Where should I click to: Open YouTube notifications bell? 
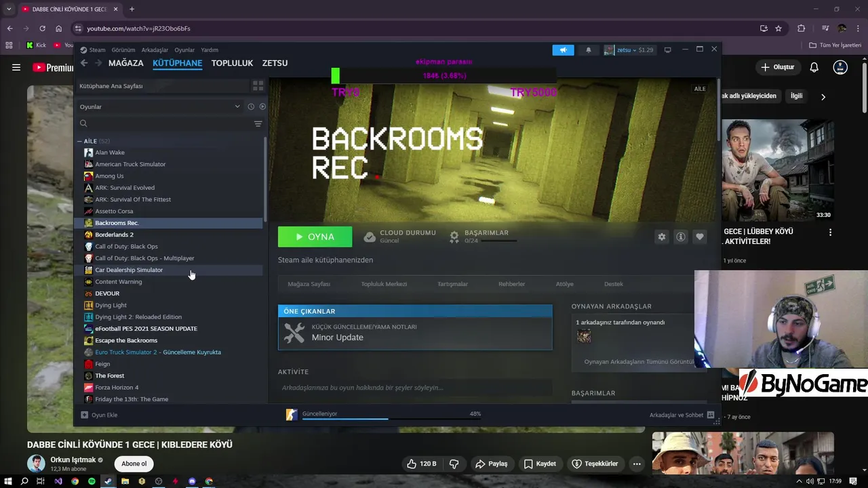[x=814, y=67]
